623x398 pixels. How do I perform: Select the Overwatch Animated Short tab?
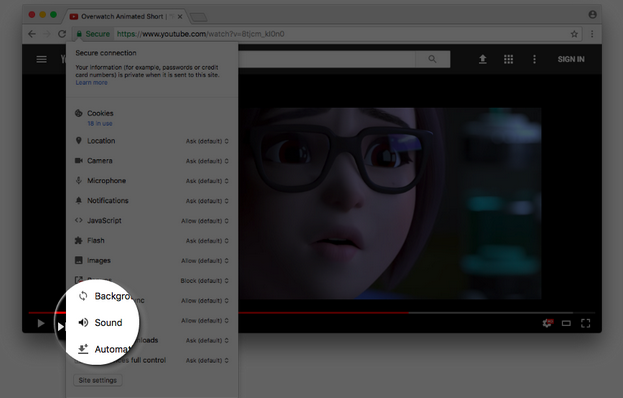point(122,16)
